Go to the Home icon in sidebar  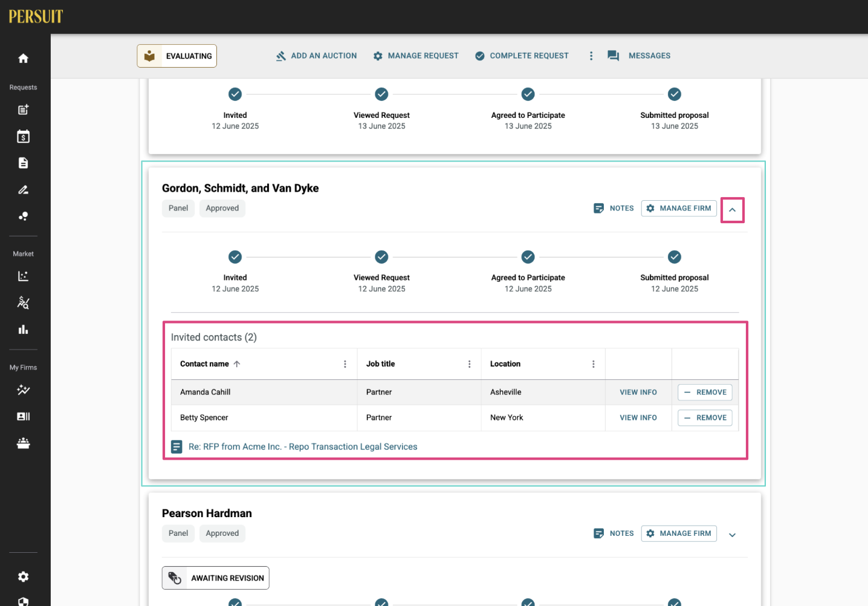pyautogui.click(x=23, y=59)
